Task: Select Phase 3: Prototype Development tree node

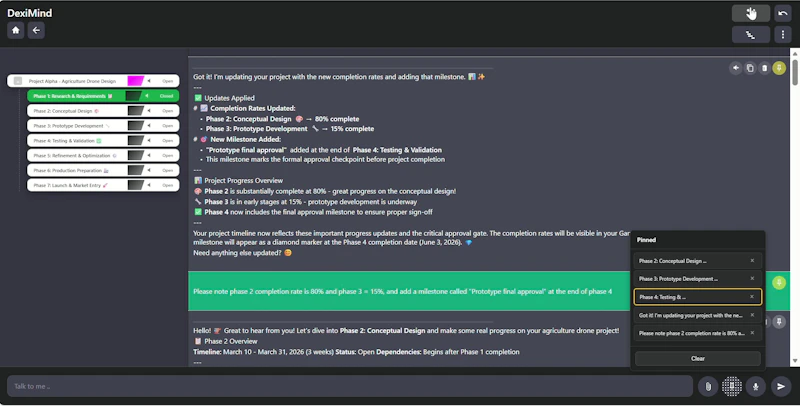Action: point(103,125)
